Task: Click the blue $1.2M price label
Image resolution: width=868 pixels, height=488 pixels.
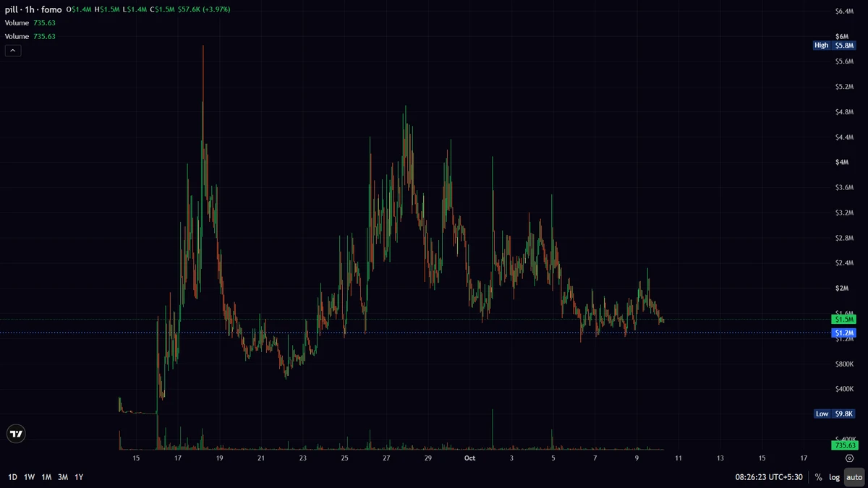Action: (x=844, y=333)
